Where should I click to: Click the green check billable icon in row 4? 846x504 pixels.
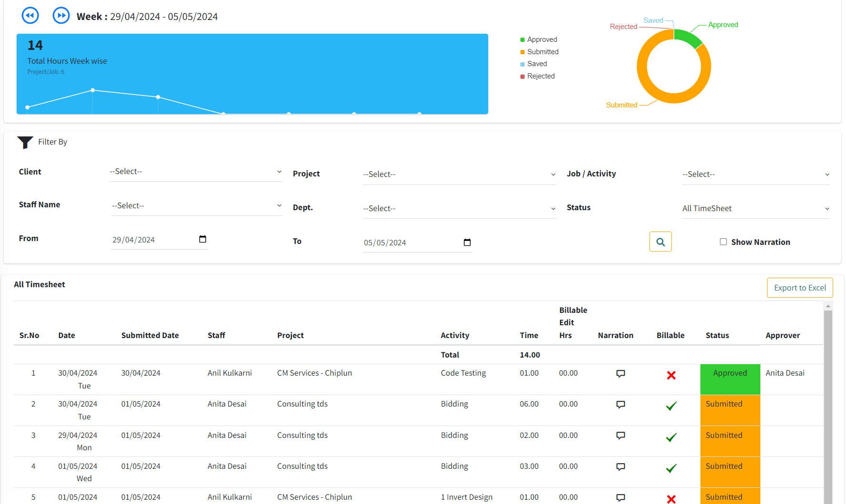coord(671,468)
